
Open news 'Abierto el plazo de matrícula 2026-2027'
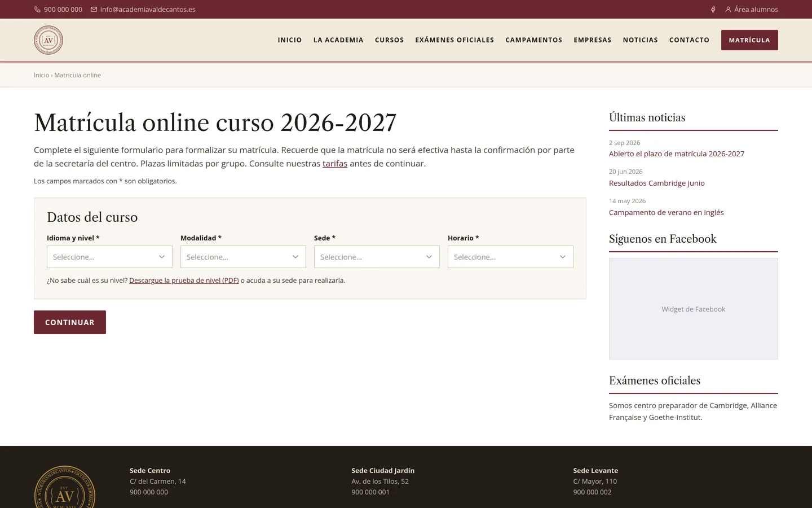(677, 154)
